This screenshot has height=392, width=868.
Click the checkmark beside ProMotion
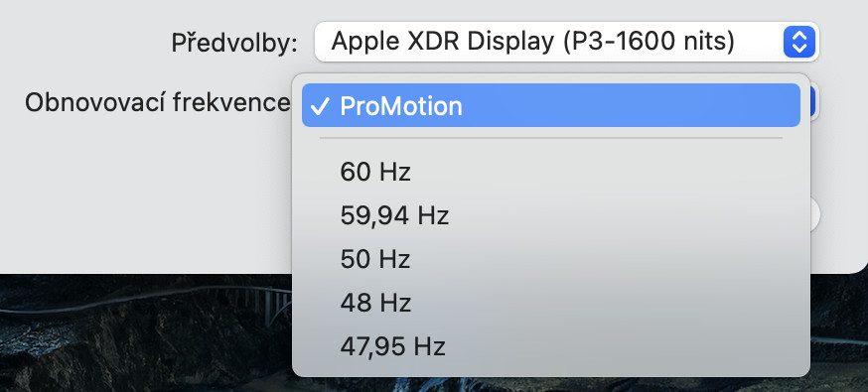coord(320,107)
